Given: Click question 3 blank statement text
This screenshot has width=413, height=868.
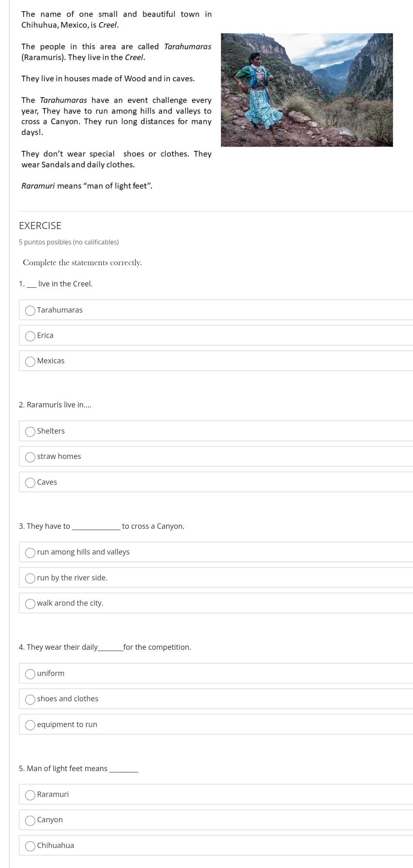Looking at the screenshot, I should (101, 526).
